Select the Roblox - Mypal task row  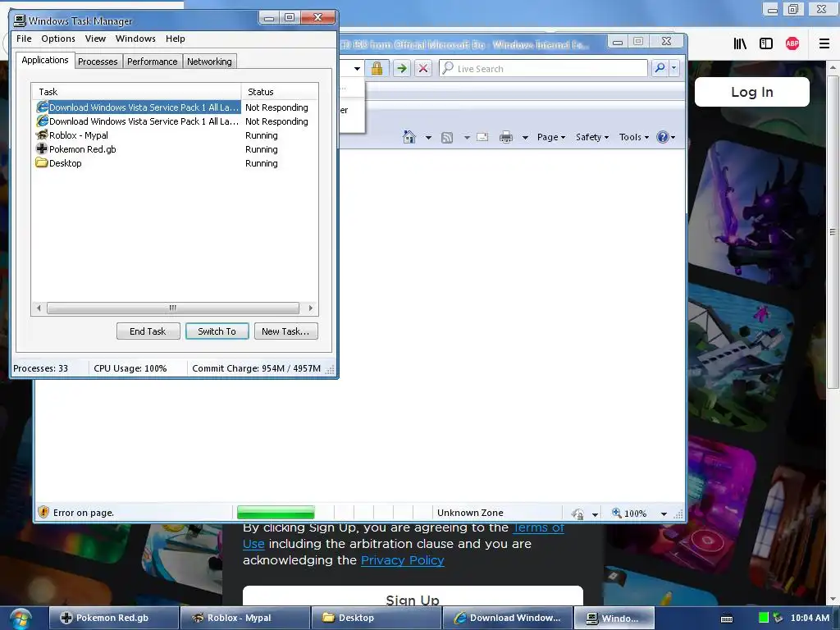click(174, 135)
